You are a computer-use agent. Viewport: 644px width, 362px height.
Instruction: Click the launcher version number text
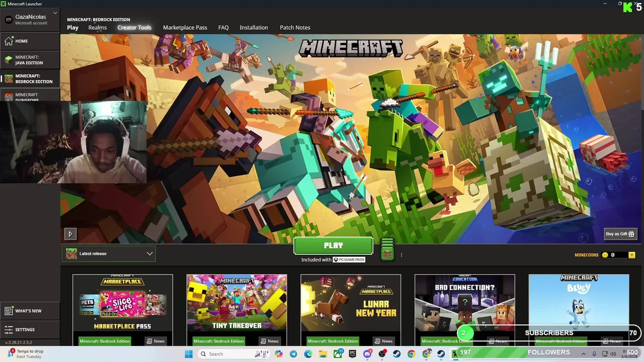click(19, 342)
